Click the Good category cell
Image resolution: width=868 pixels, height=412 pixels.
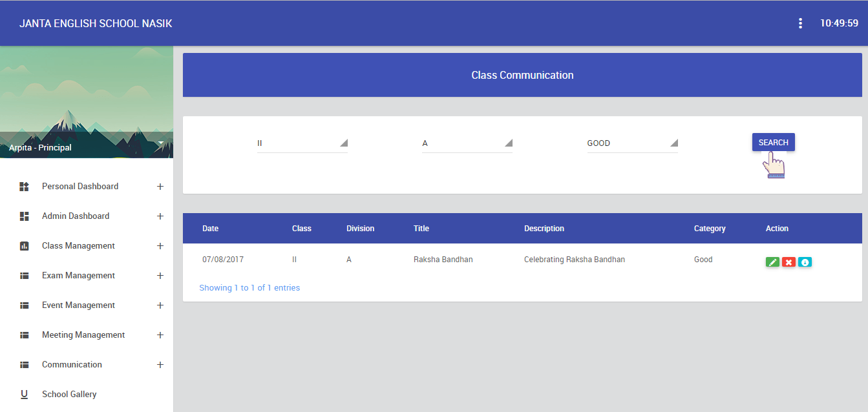[x=703, y=260]
